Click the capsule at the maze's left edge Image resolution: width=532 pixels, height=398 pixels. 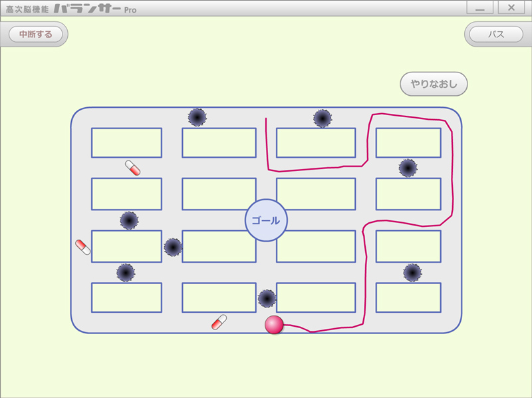click(82, 247)
